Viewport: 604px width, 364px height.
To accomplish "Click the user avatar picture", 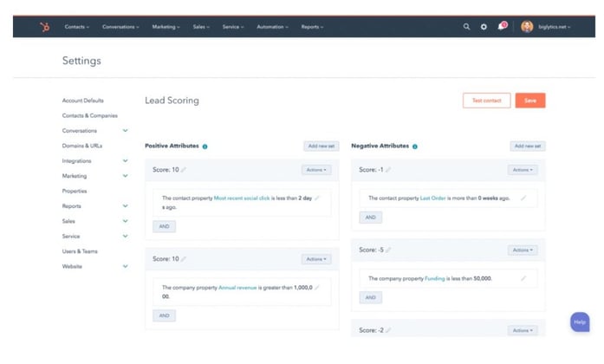I will (x=527, y=27).
